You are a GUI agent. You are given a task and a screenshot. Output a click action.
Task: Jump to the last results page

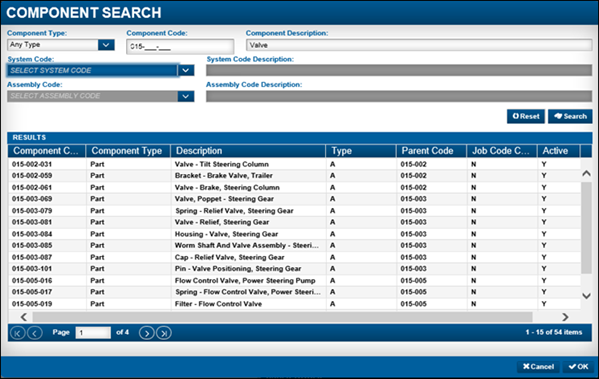pos(164,333)
